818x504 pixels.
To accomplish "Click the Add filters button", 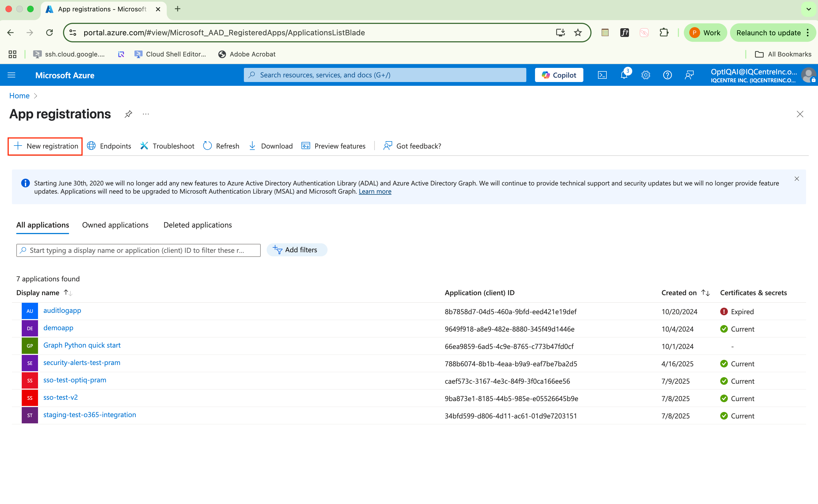I will (x=297, y=250).
